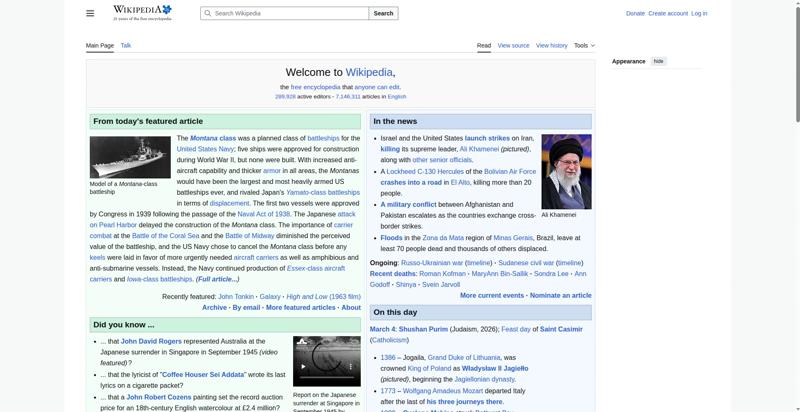This screenshot has height=412, width=800.
Task: Open the Japanese surrender video thumbnail
Action: click(x=326, y=361)
